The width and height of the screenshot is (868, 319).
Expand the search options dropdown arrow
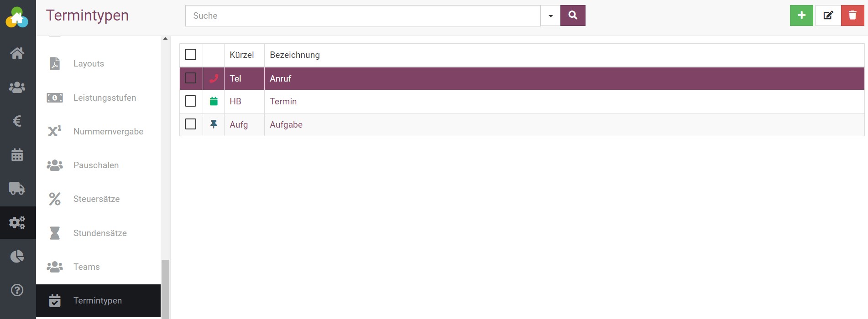[550, 16]
